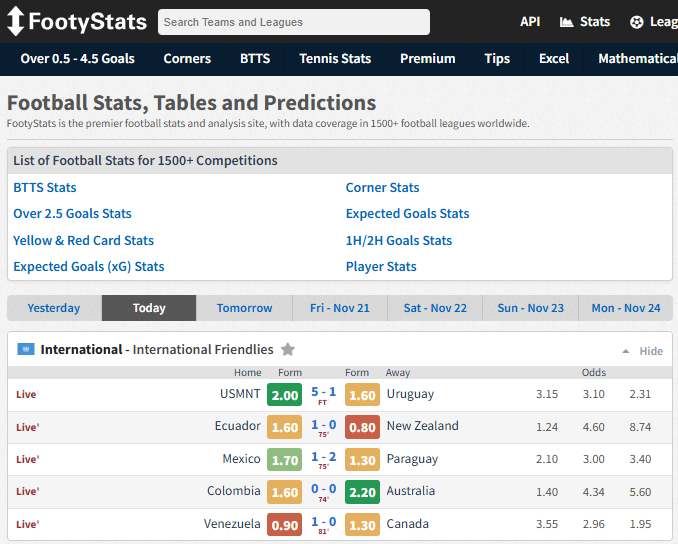Select the Sat - Nov 22 date tab
Viewport: 678px width, 544px height.
point(435,308)
